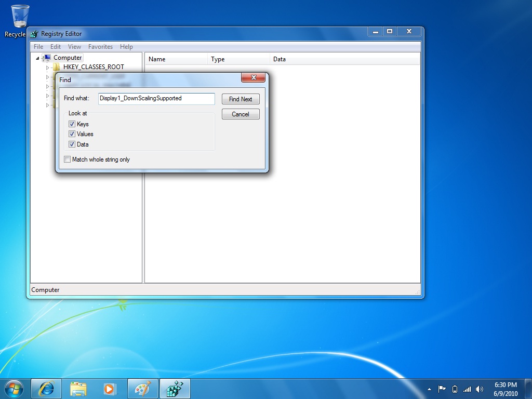532x399 pixels.
Task: Launch Internet Explorer from the taskbar
Action: pos(46,388)
